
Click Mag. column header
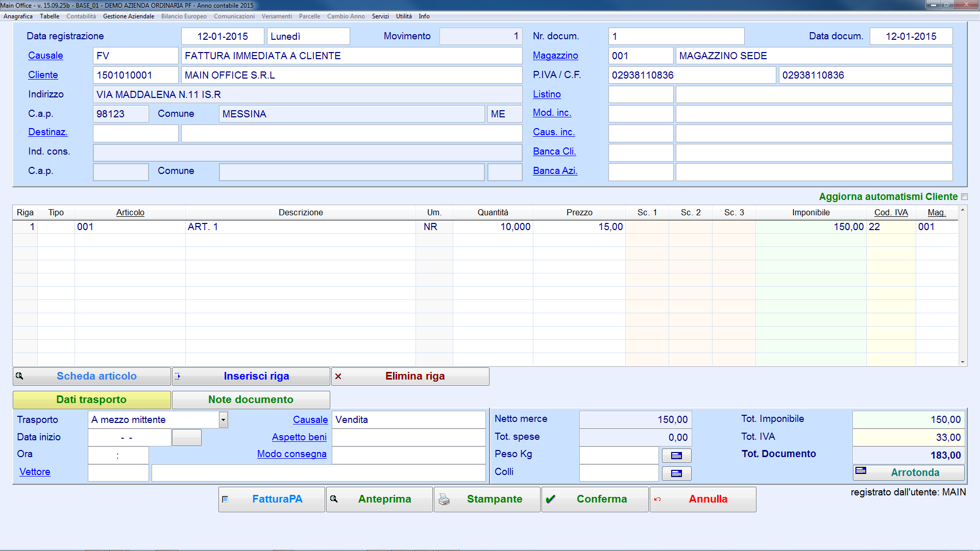tap(937, 213)
